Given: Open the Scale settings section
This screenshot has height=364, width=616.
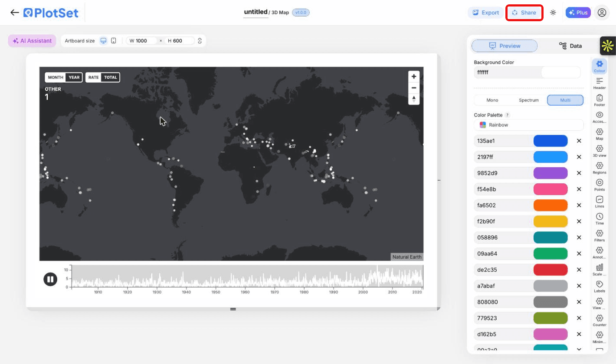Looking at the screenshot, I should point(600,270).
